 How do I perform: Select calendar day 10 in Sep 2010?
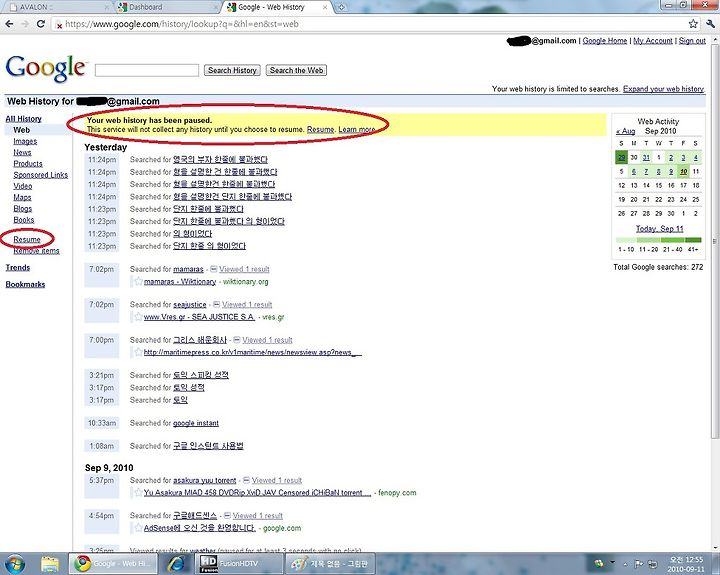(683, 171)
